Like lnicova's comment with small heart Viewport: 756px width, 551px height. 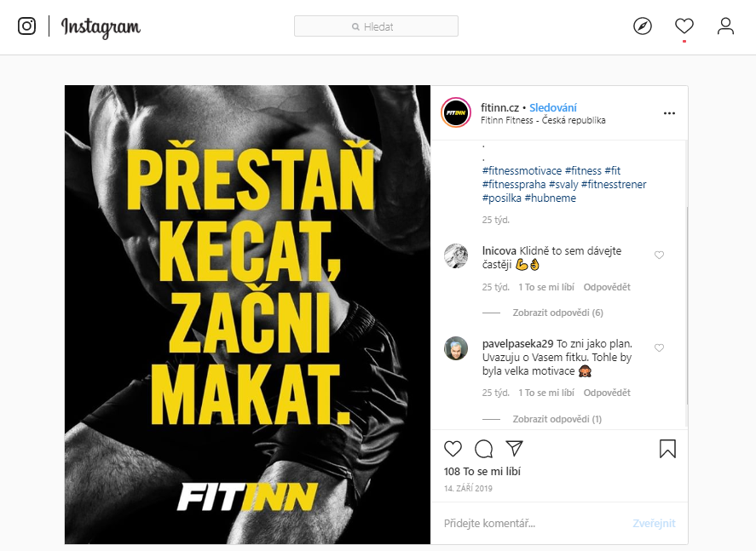click(659, 255)
